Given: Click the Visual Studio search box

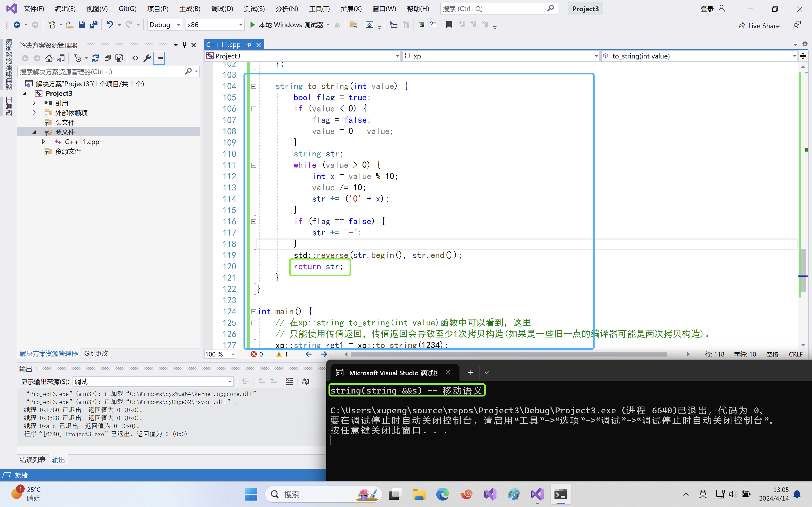Looking at the screenshot, I should click(x=493, y=9).
